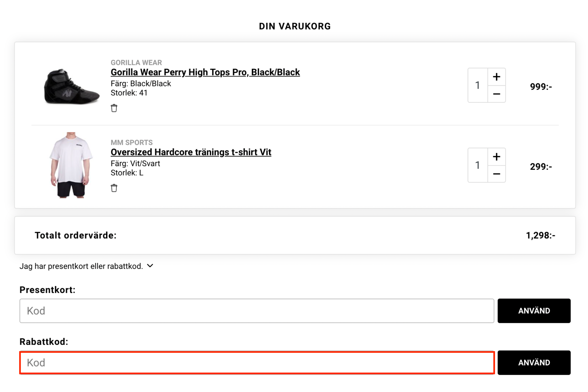Click the GORILLA WEAR brand label
This screenshot has height=392, width=588.
tap(136, 62)
